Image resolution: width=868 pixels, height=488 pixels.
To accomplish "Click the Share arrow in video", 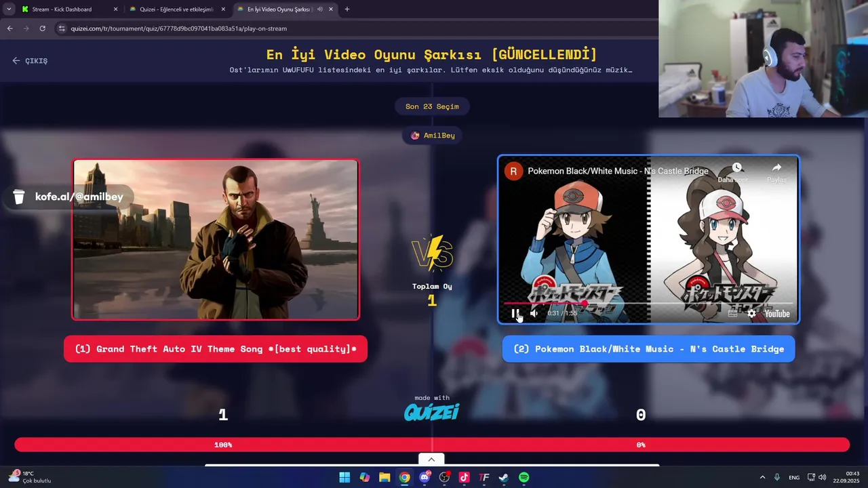I will click(776, 168).
